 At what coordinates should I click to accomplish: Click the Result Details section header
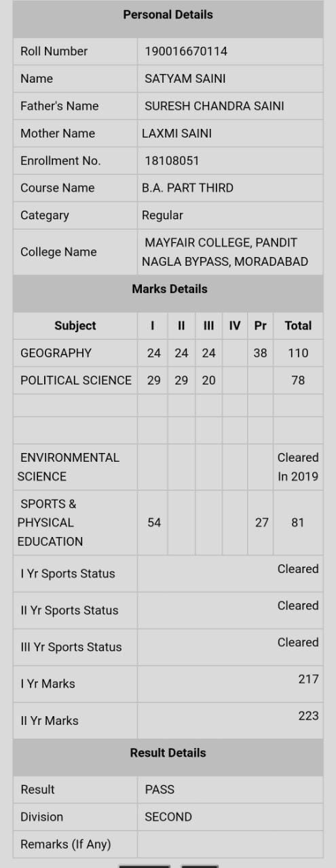[168, 753]
